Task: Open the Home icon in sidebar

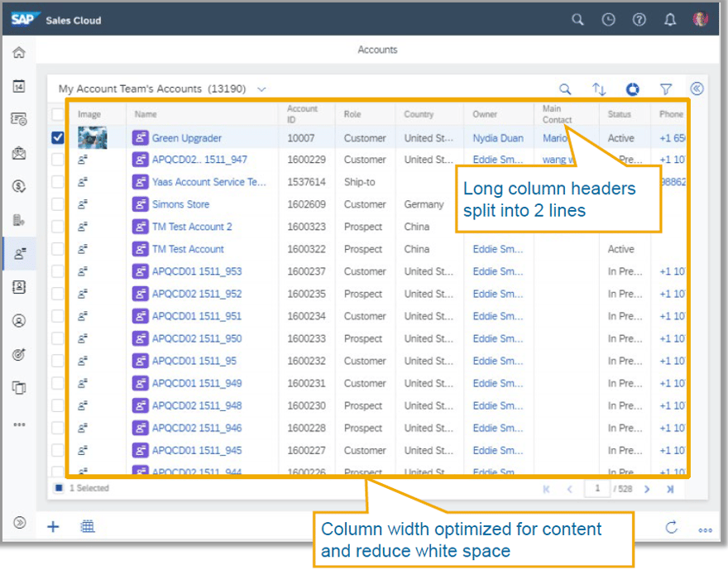Action: tap(19, 52)
